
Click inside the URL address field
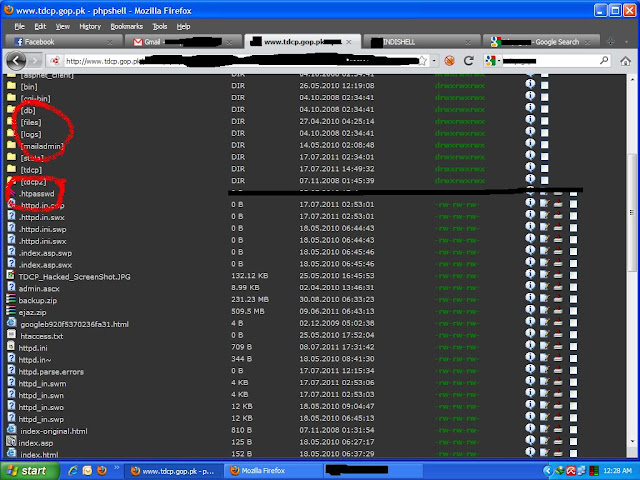pos(241,61)
